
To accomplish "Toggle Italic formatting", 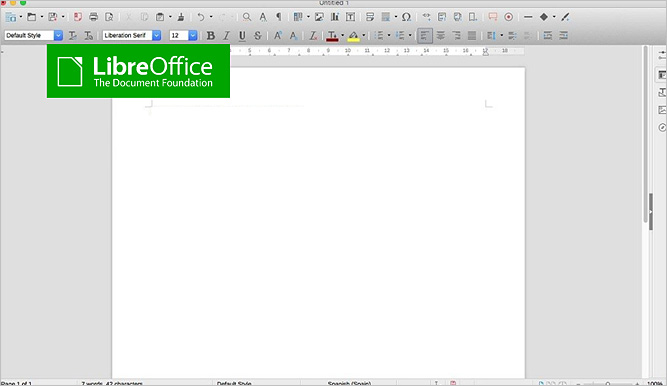I will click(x=226, y=36).
